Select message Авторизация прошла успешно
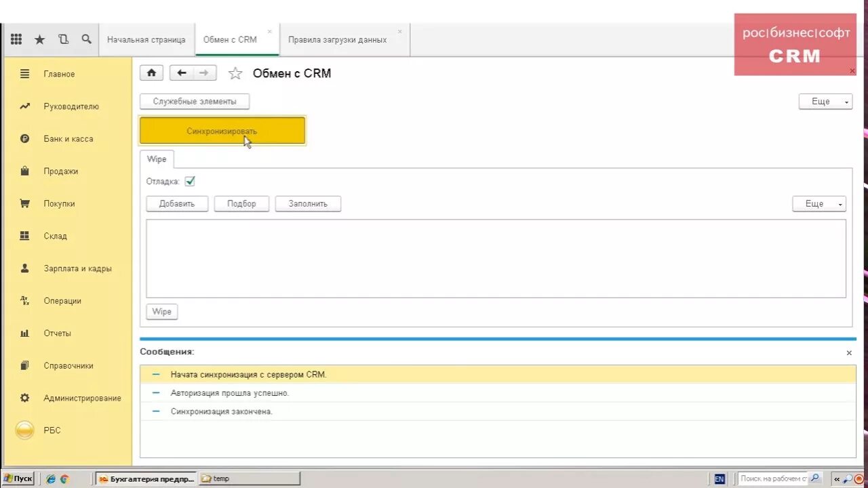The width and height of the screenshot is (868, 488). (498, 393)
